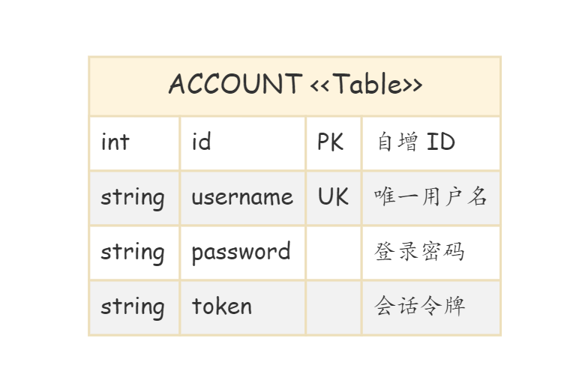Select the 登录密码 comment cell
Screen dimensions: 588x380
tap(431, 253)
